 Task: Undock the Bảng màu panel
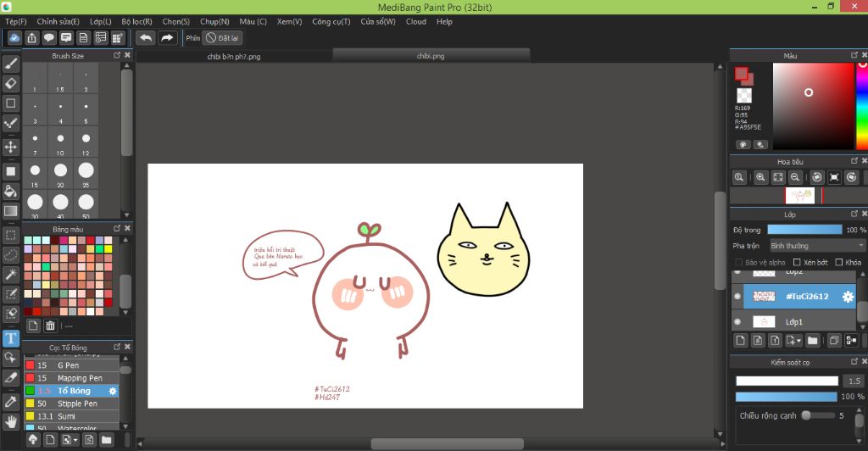[117, 229]
